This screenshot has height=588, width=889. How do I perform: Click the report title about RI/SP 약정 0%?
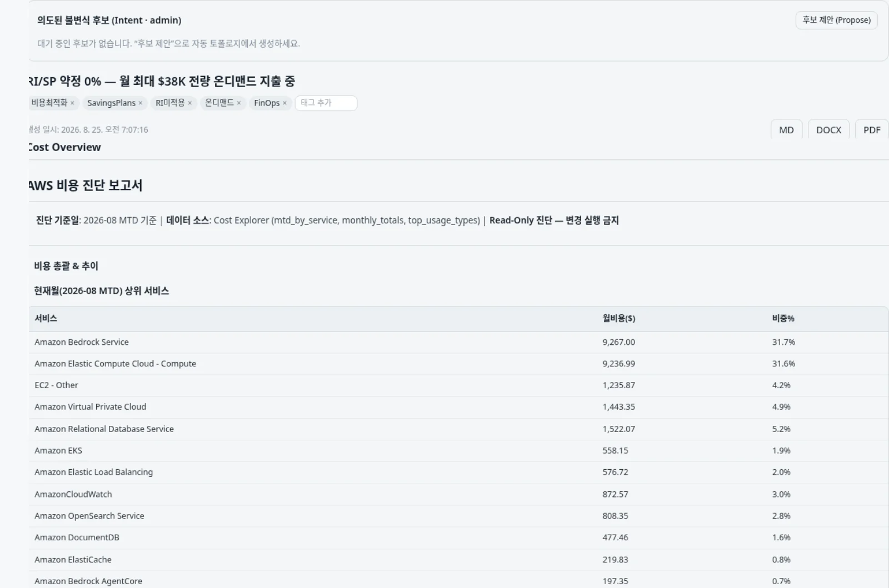pyautogui.click(x=162, y=82)
